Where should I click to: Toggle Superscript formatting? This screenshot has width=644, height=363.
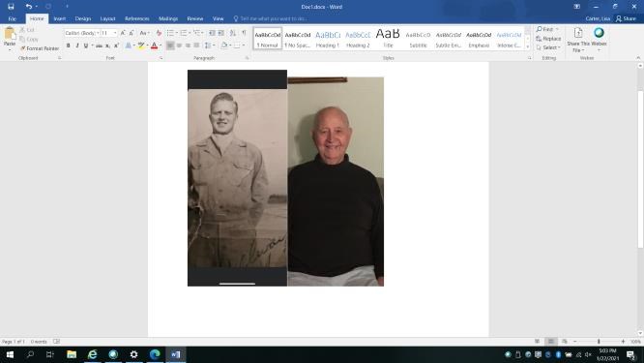[116, 45]
